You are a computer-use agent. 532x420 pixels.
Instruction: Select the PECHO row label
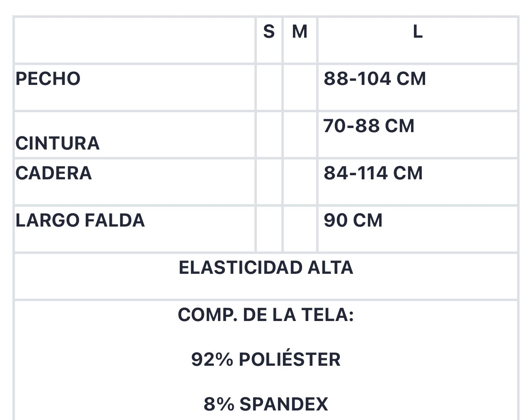pyautogui.click(x=48, y=79)
